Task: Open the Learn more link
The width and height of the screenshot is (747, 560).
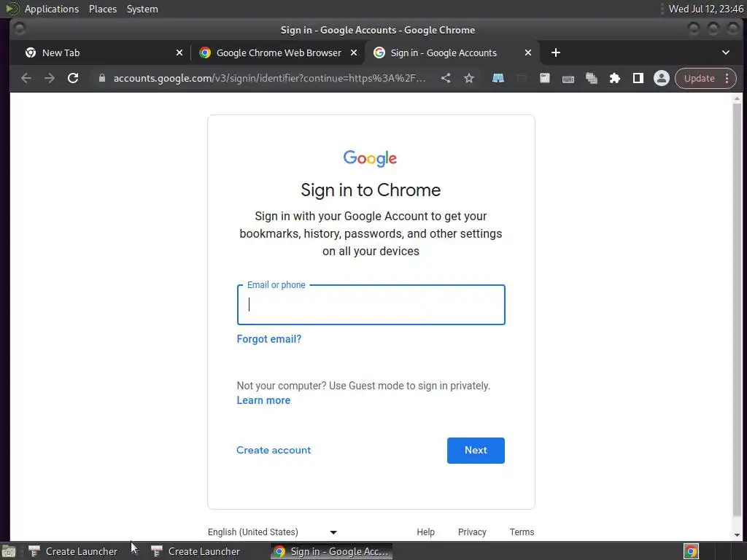Action: click(263, 400)
